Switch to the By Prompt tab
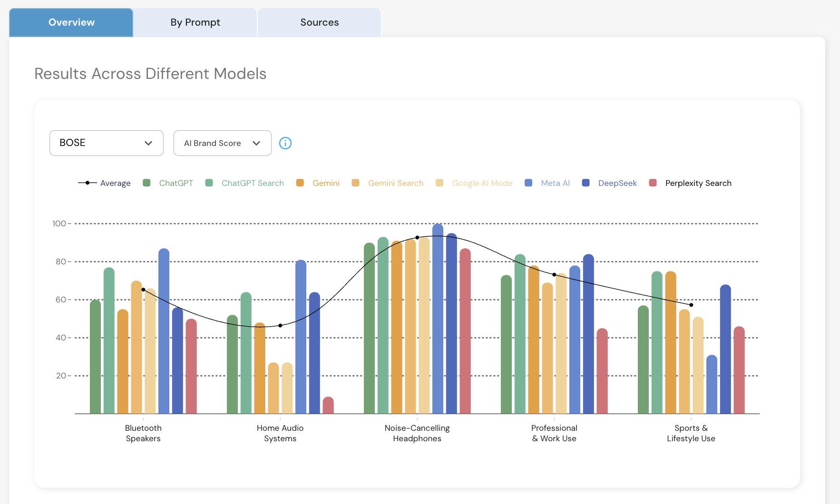The width and height of the screenshot is (840, 504). 195,22
